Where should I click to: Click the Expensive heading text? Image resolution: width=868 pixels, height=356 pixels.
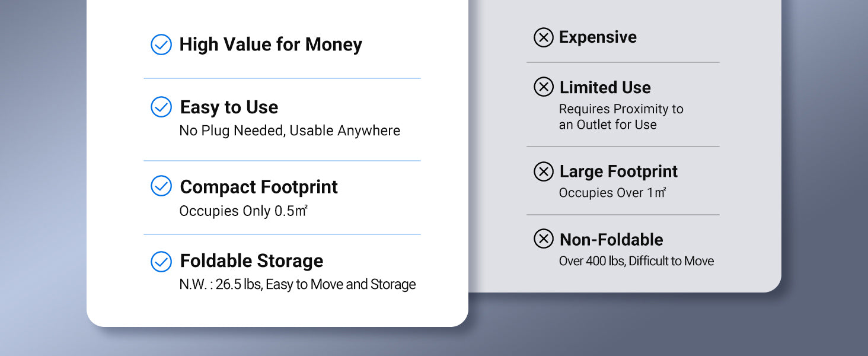tap(598, 37)
